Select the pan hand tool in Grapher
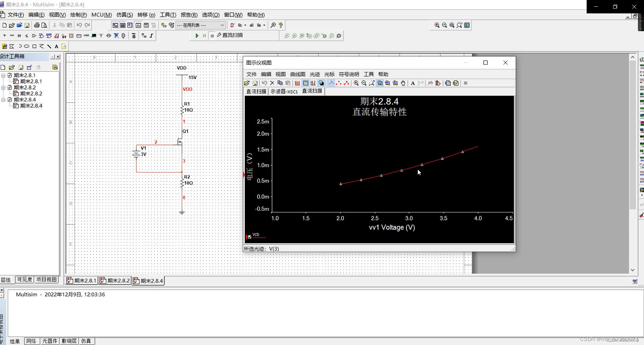Image resolution: width=644 pixels, height=345 pixels. tap(403, 83)
